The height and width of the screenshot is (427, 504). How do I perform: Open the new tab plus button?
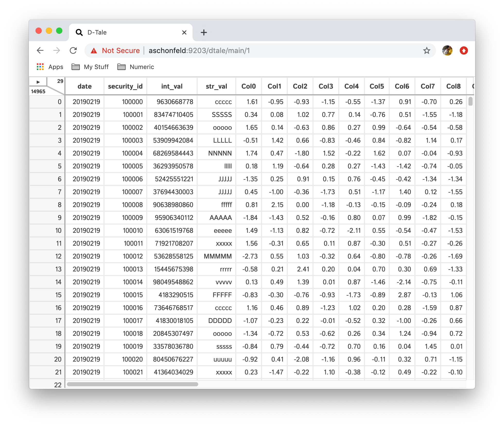coord(204,32)
